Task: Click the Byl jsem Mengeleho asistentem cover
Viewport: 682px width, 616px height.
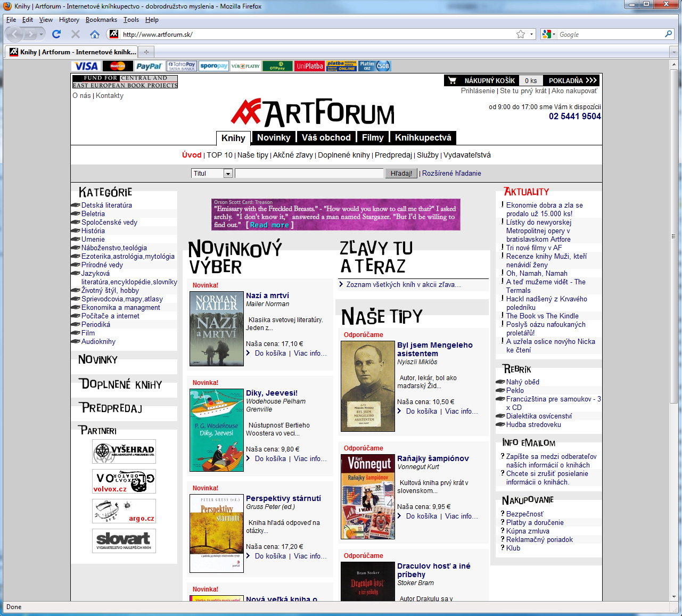Action: tap(368, 386)
